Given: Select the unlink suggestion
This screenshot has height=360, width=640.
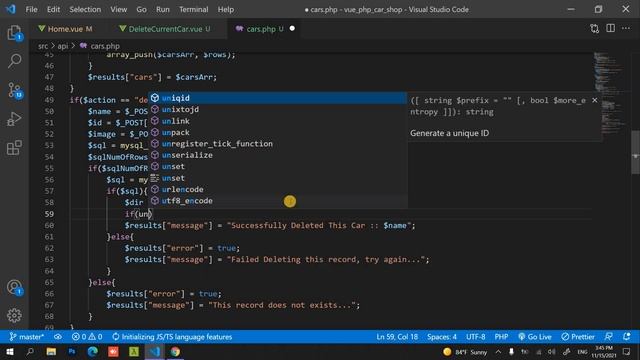Looking at the screenshot, I should 277,121.
